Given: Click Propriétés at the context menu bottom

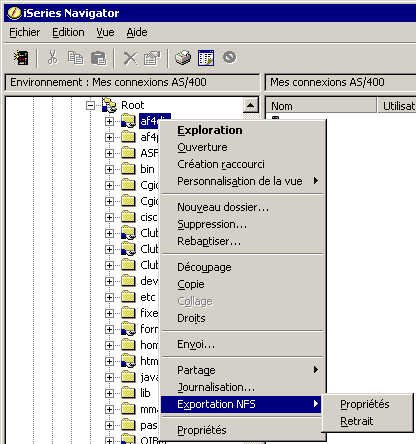Looking at the screenshot, I should [242, 430].
